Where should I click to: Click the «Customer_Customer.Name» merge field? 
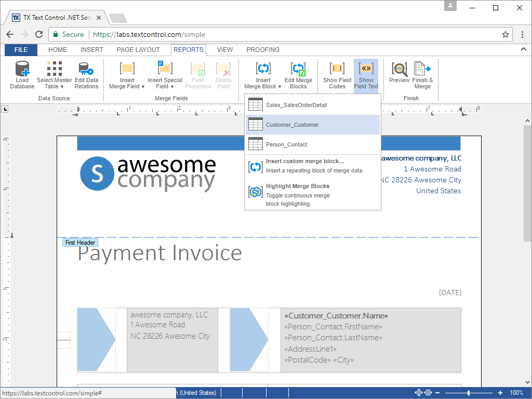click(x=336, y=315)
